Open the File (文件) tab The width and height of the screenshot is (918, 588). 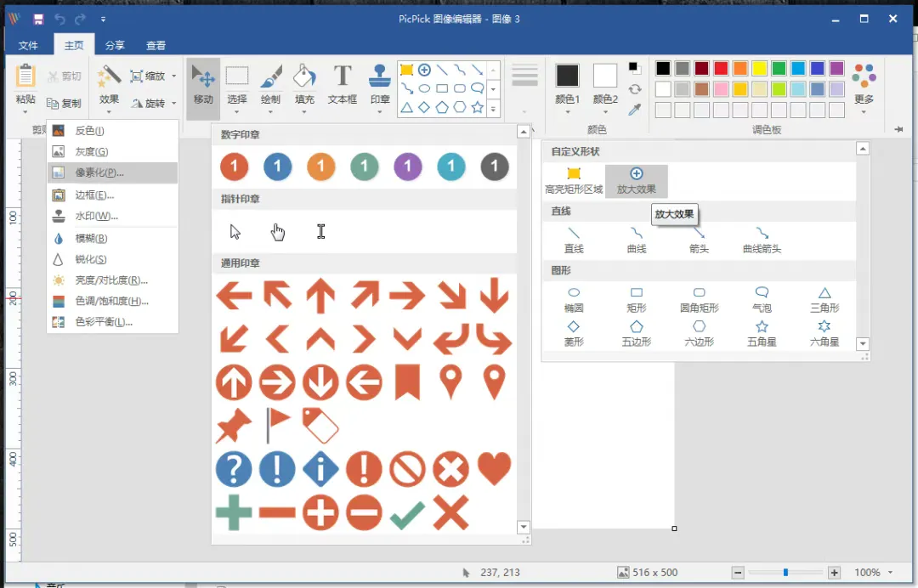pyautogui.click(x=28, y=46)
